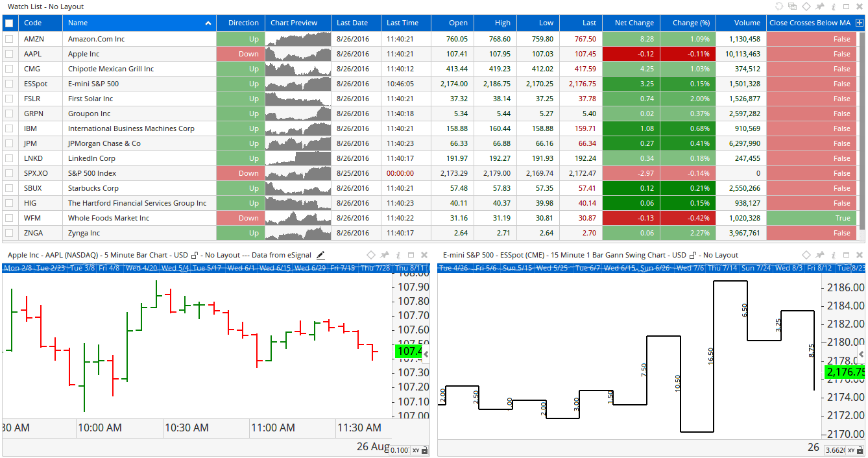
Task: Maximize the E-mini S&P 500 chart window
Action: point(846,255)
